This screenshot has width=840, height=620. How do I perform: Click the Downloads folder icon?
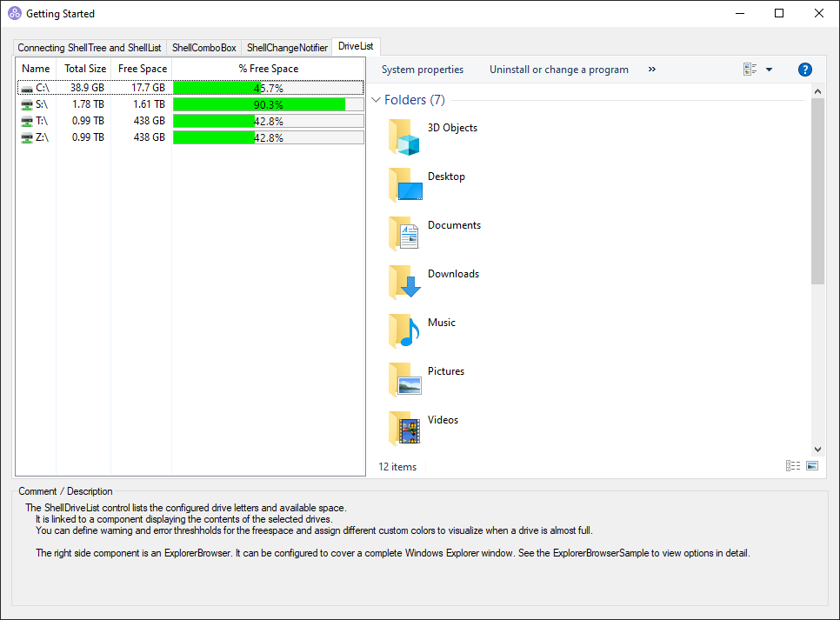click(x=404, y=283)
